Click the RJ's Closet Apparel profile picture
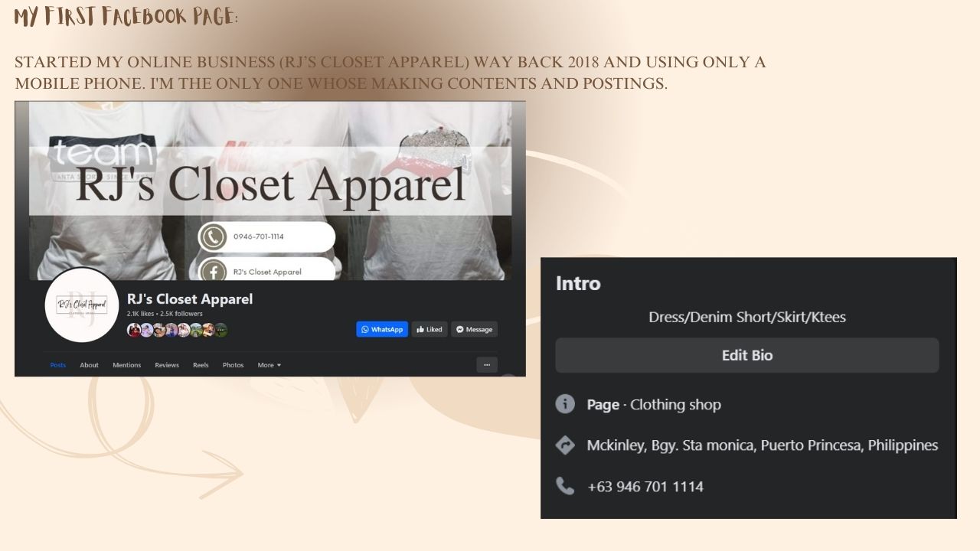Viewport: 980px width, 551px height. tap(82, 305)
